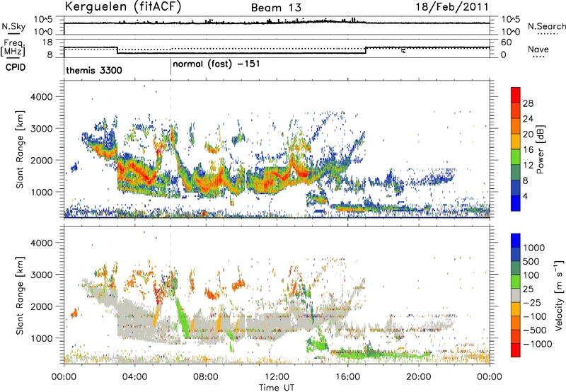
Task: Click the "60" tick on the Nave axis
Action: click(x=507, y=42)
